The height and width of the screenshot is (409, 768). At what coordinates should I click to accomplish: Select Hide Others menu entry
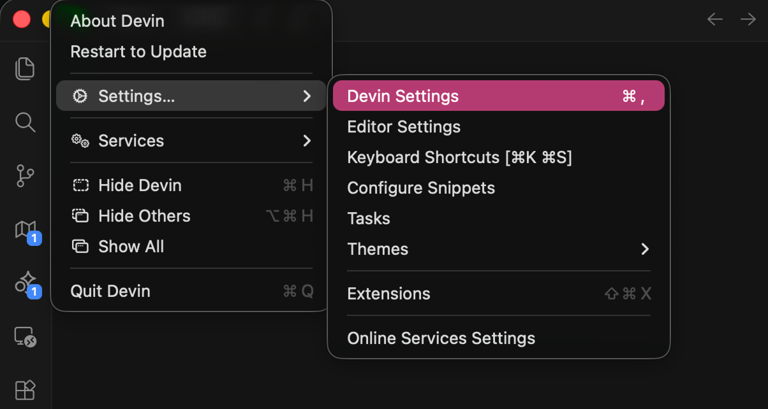191,216
